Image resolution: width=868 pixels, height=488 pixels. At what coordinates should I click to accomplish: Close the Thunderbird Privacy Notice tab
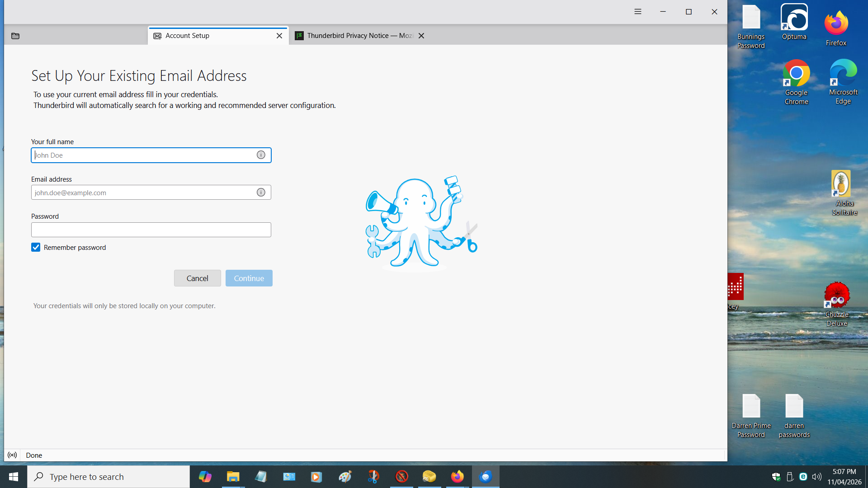tap(421, 36)
